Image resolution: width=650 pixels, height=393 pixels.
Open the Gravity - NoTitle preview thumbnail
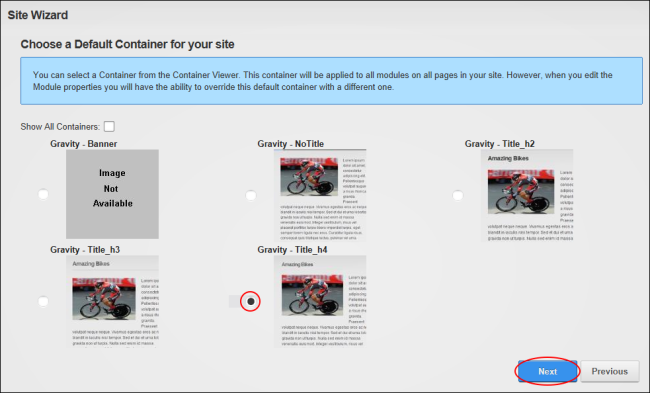320,195
